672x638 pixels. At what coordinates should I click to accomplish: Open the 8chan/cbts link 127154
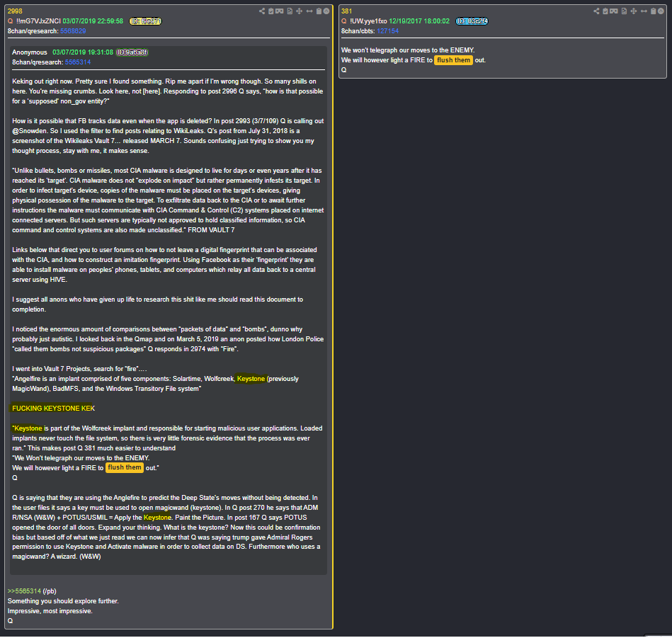click(x=387, y=31)
